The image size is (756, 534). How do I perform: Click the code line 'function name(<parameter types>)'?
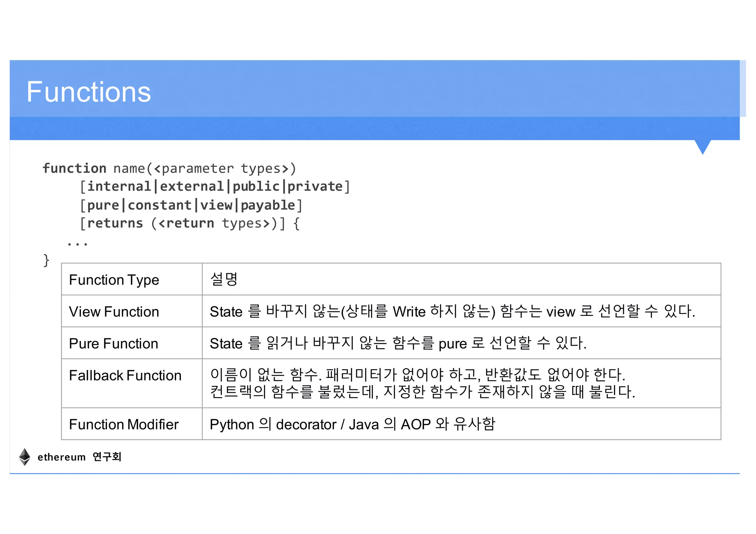coord(169,168)
